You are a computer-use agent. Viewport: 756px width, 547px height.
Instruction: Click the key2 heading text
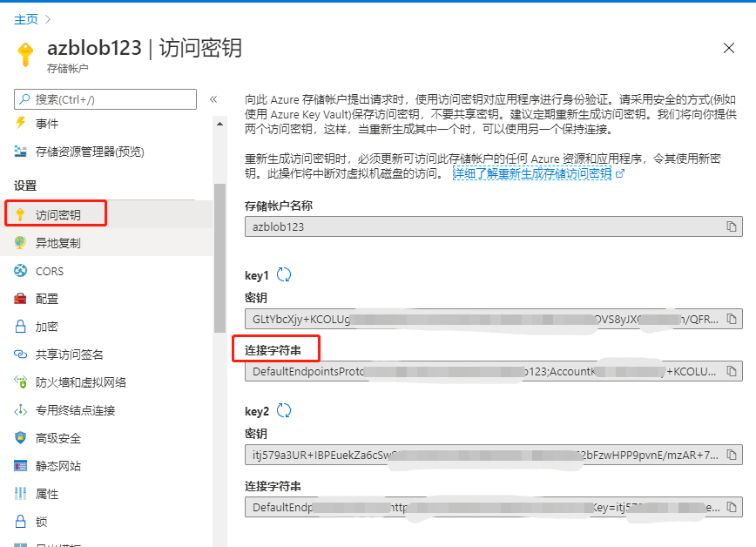pyautogui.click(x=256, y=411)
